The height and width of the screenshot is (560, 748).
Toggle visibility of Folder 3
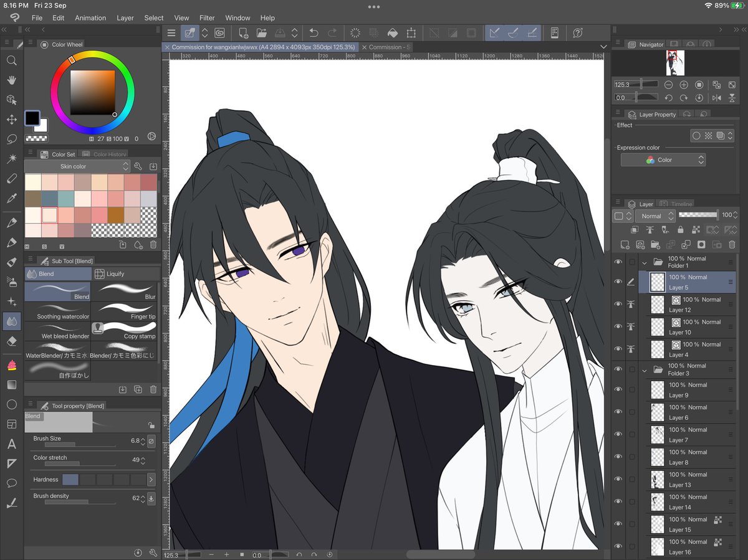[x=618, y=369]
